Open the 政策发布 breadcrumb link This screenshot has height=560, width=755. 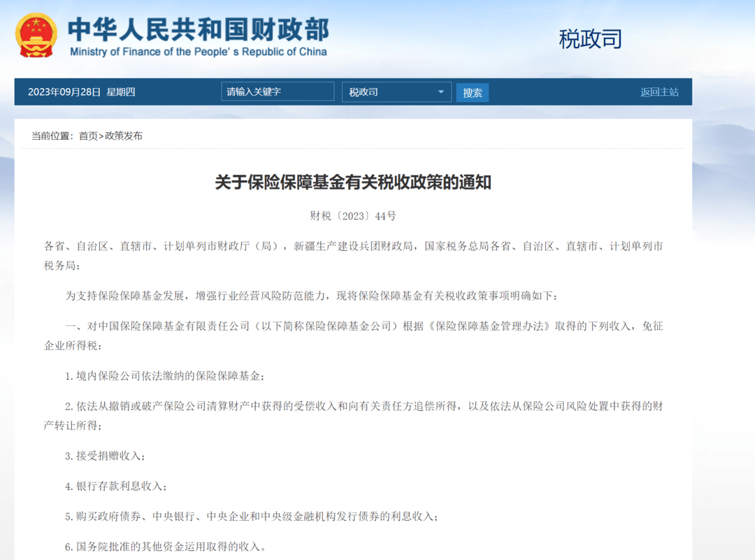pos(124,136)
